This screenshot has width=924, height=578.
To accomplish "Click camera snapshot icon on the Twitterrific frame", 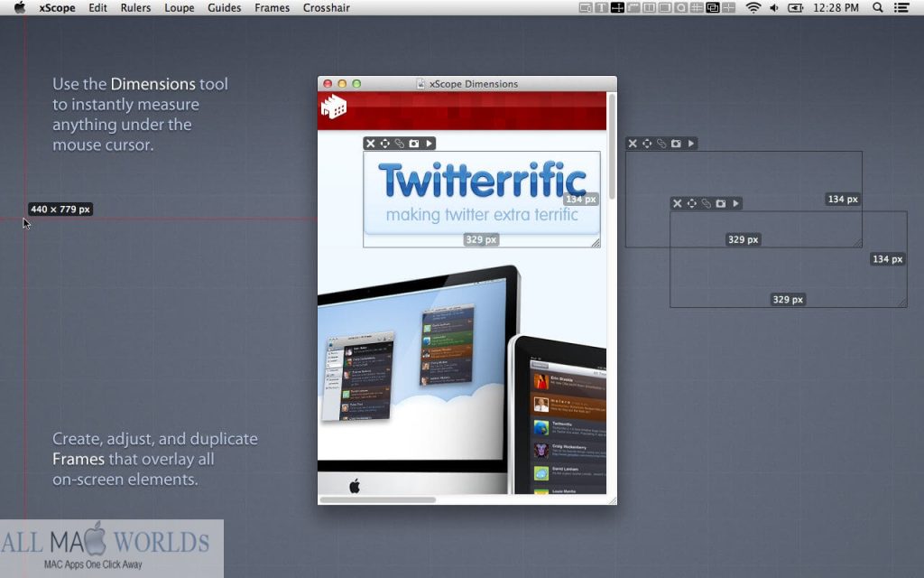I will click(414, 144).
